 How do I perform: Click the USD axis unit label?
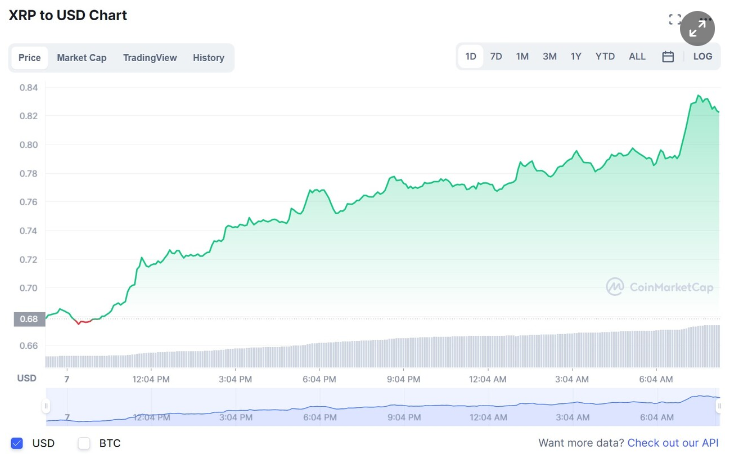click(27, 378)
